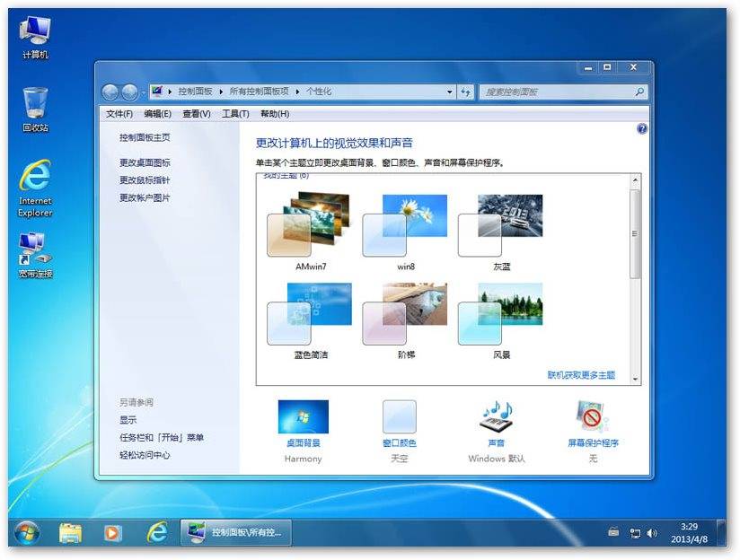The image size is (740, 560).
Task: Click the 控制面板 taskbar window button
Action: 236,533
